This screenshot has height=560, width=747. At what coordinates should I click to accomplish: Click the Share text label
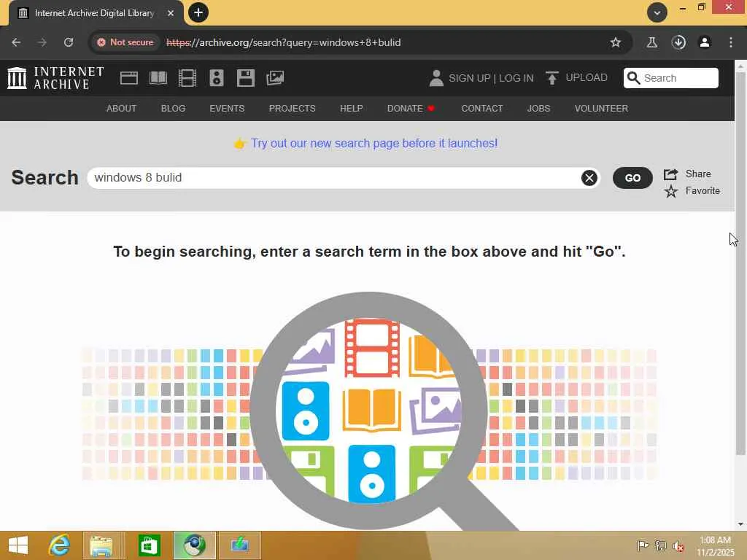coord(698,174)
